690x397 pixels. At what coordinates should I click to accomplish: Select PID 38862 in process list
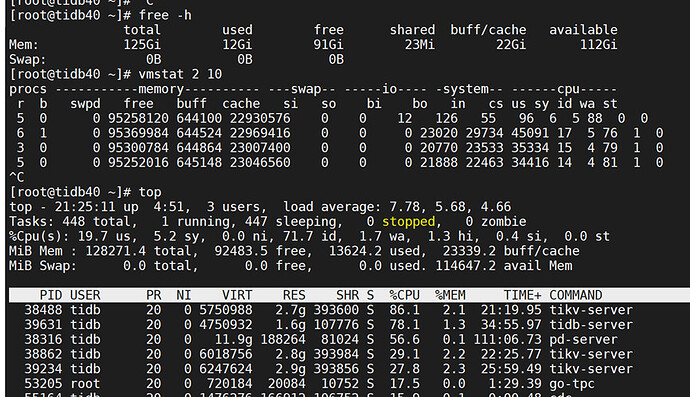coord(43,354)
